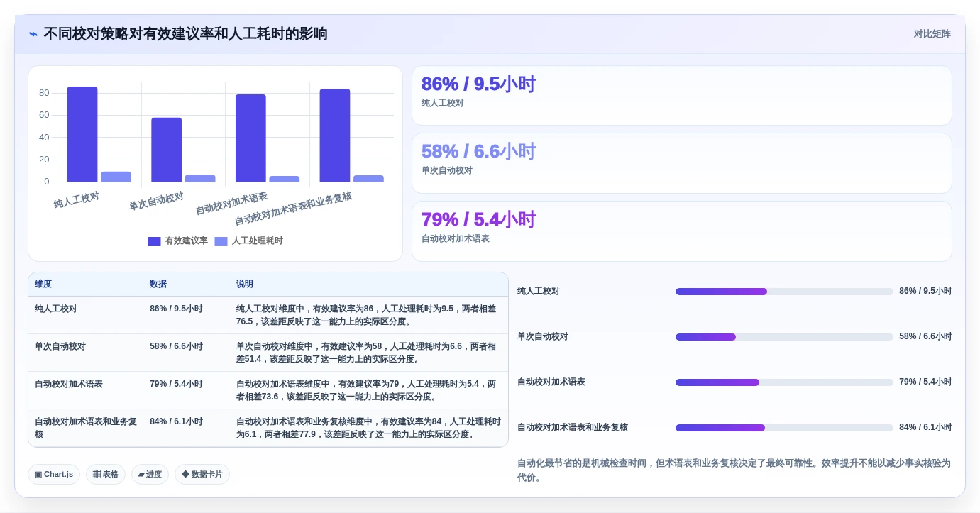
Task: Click the 表格 tag chip
Action: 106,474
